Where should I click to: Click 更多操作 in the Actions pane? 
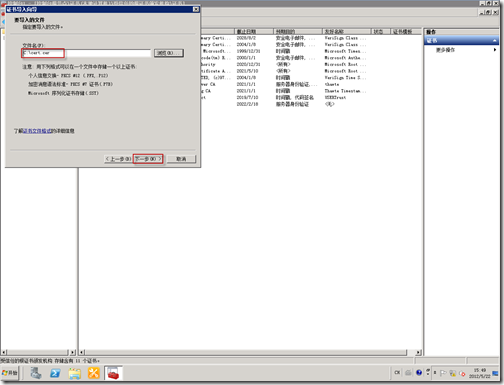(445, 50)
